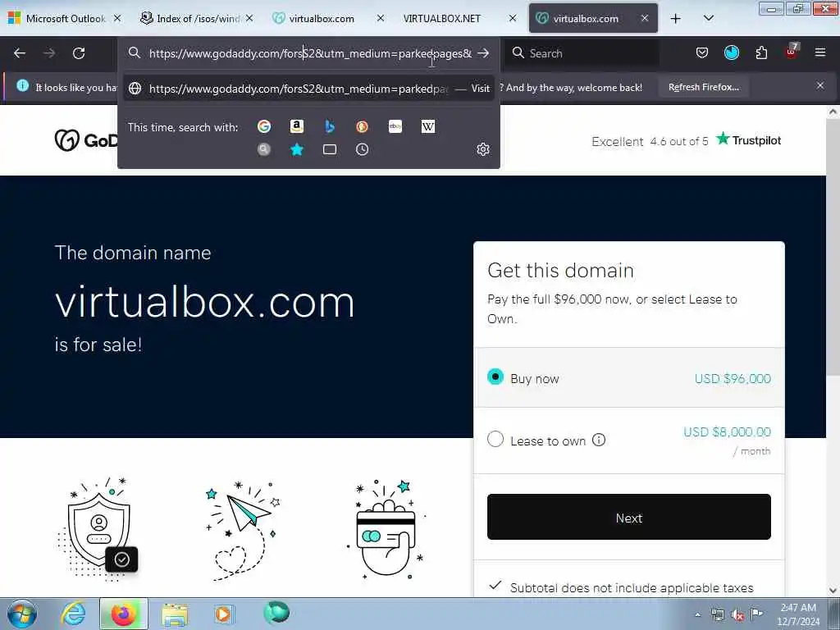Search in open tabs icon
This screenshot has width=840, height=630.
[x=330, y=149]
